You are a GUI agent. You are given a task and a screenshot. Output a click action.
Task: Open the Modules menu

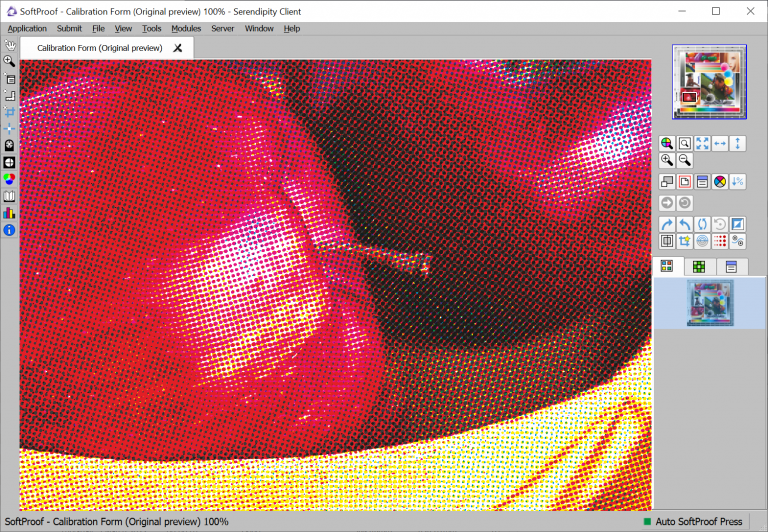point(186,28)
